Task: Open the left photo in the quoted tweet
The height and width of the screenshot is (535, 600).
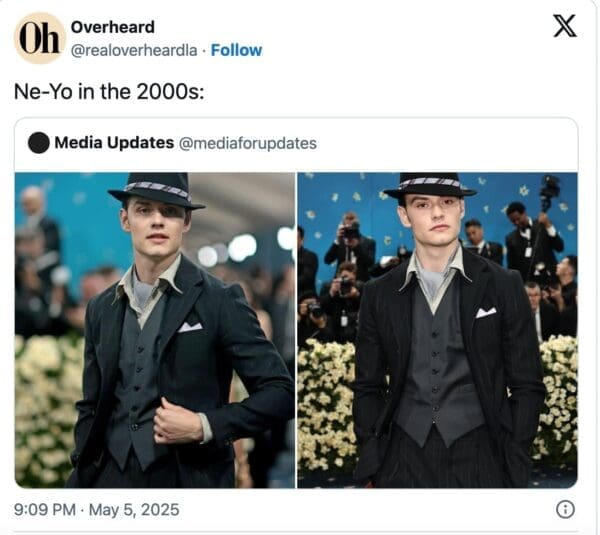Action: (155, 330)
